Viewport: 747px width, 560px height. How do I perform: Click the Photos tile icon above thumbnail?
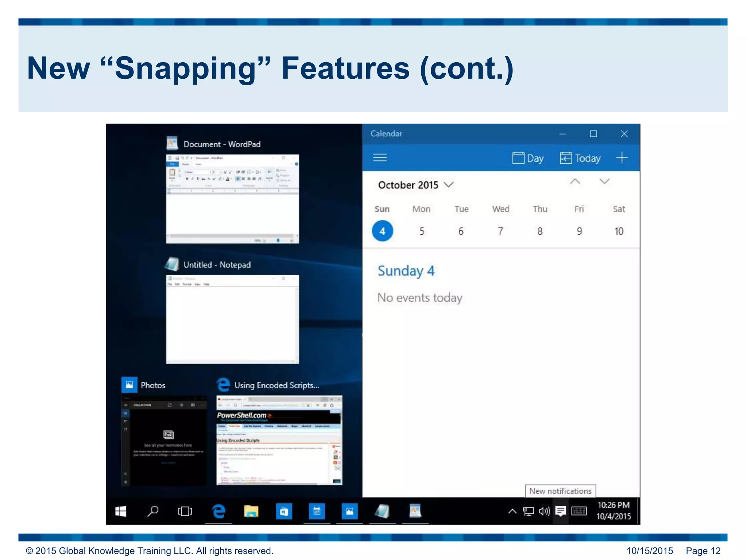click(x=129, y=385)
